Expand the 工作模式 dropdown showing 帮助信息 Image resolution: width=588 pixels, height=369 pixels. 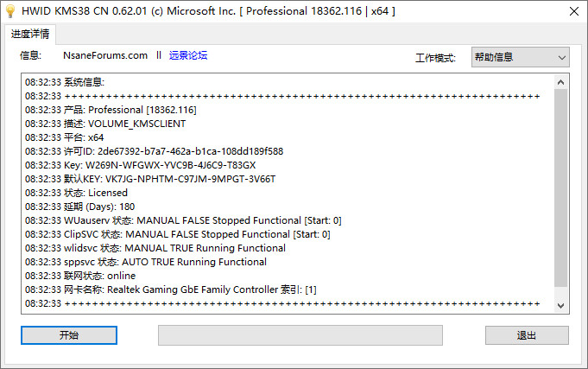(520, 57)
